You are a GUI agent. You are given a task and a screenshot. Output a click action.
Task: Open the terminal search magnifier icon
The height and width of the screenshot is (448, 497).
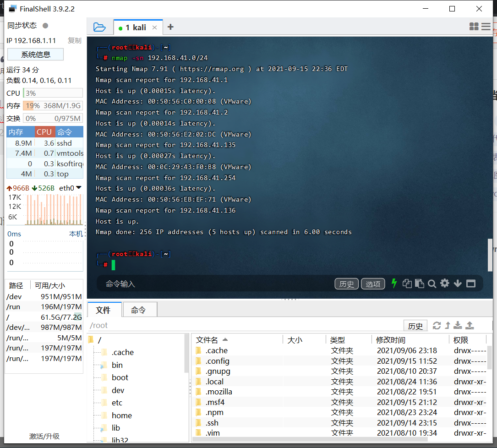click(x=431, y=284)
